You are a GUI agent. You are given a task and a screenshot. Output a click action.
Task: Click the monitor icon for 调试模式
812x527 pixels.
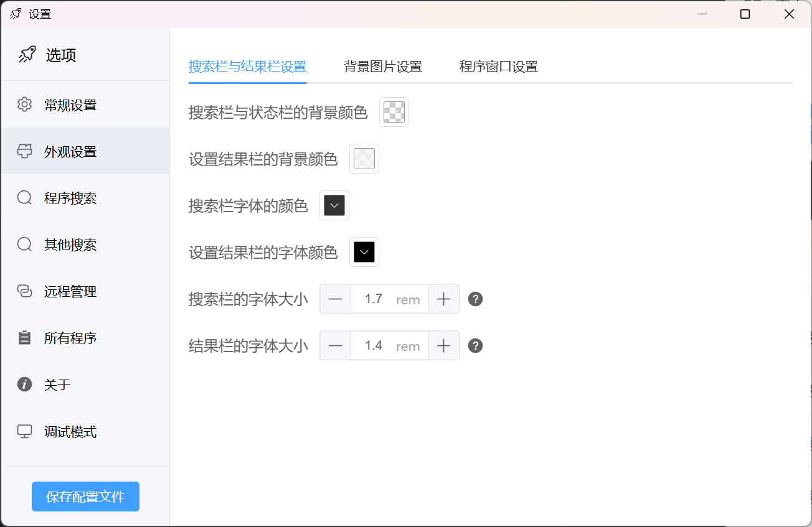[x=24, y=431]
